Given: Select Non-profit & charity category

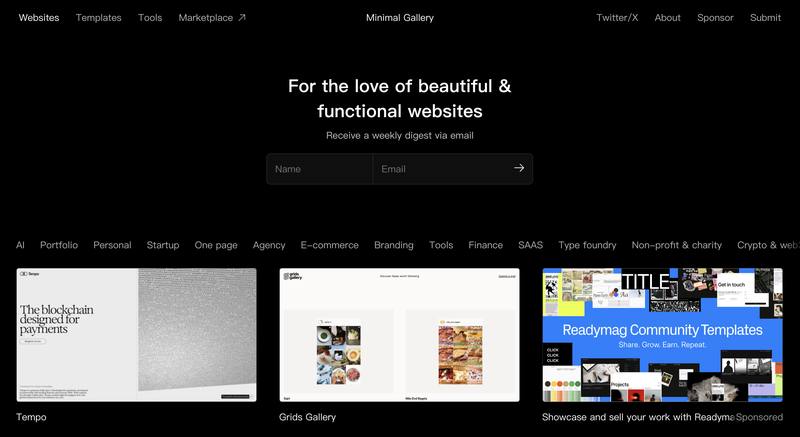Looking at the screenshot, I should (x=677, y=245).
